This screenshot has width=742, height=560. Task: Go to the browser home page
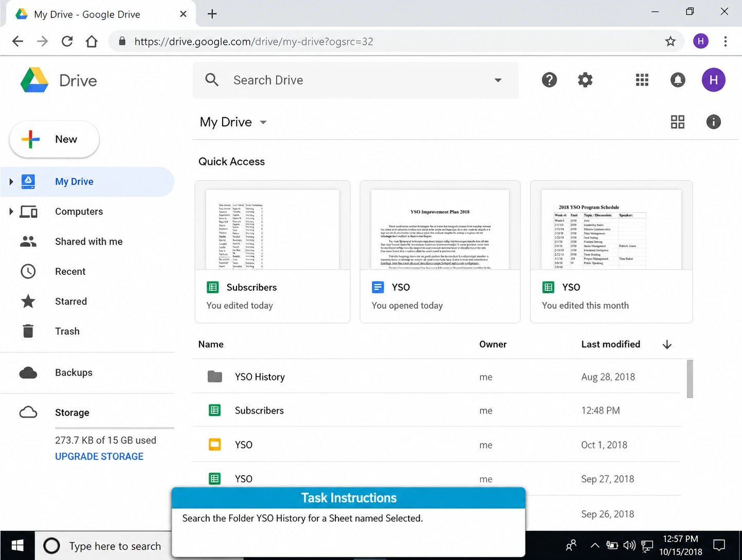click(92, 41)
